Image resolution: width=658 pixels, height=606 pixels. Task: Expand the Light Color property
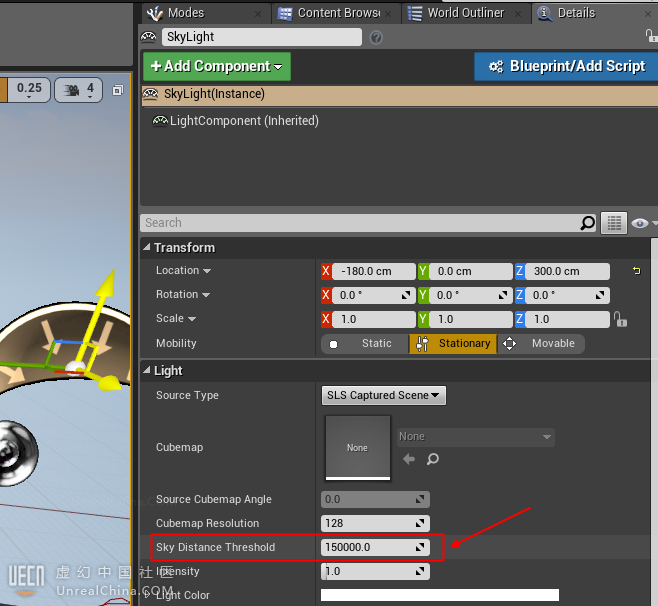(147, 595)
